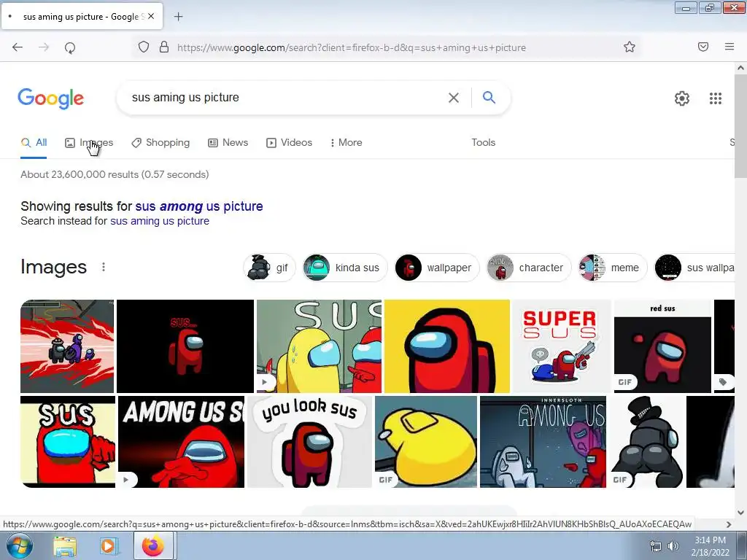The width and height of the screenshot is (747, 560).
Task: Open Google settings gear
Action: (682, 98)
